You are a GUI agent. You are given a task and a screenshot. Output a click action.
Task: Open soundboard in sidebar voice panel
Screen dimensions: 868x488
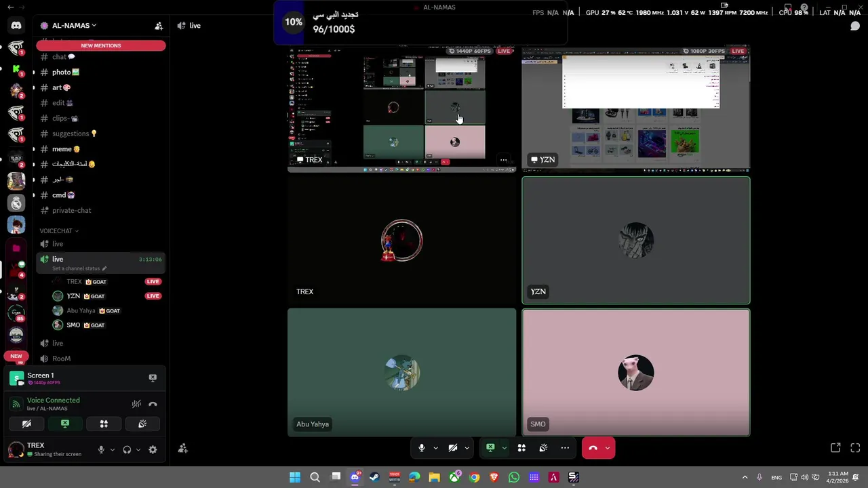[142, 424]
